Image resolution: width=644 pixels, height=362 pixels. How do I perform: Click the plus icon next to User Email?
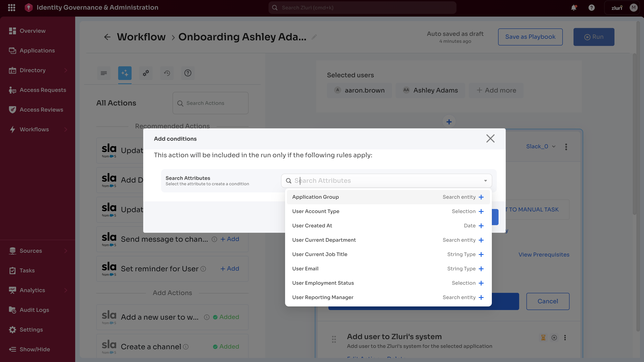pyautogui.click(x=481, y=269)
